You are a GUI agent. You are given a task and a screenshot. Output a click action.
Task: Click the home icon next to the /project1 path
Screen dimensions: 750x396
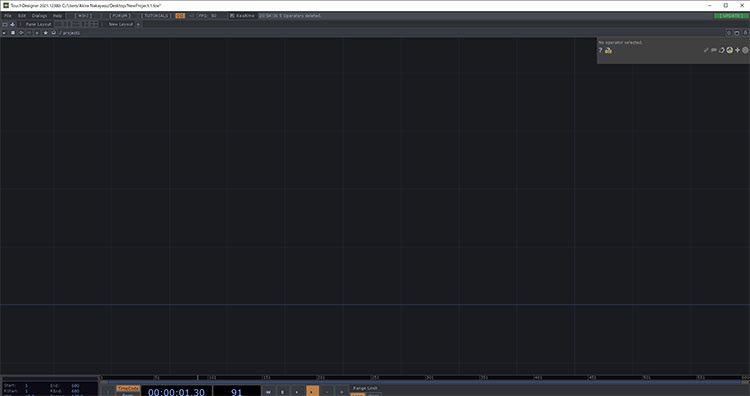[x=54, y=33]
